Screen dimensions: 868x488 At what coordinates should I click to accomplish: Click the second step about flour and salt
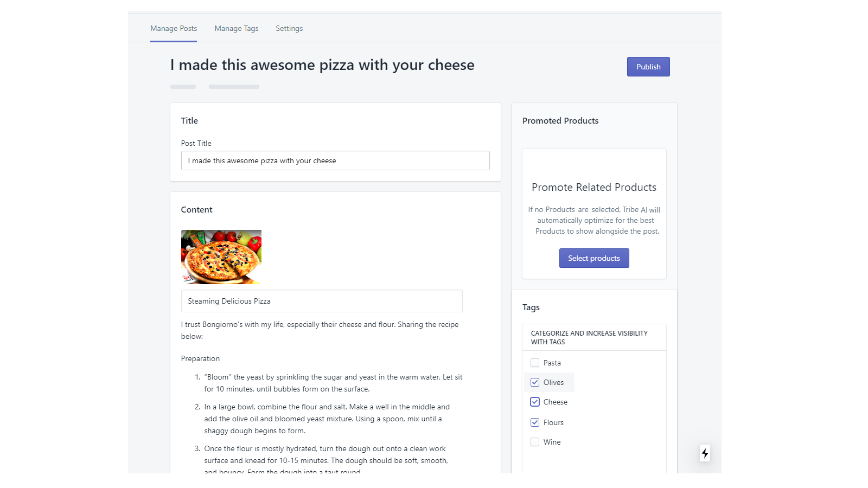[327, 419]
